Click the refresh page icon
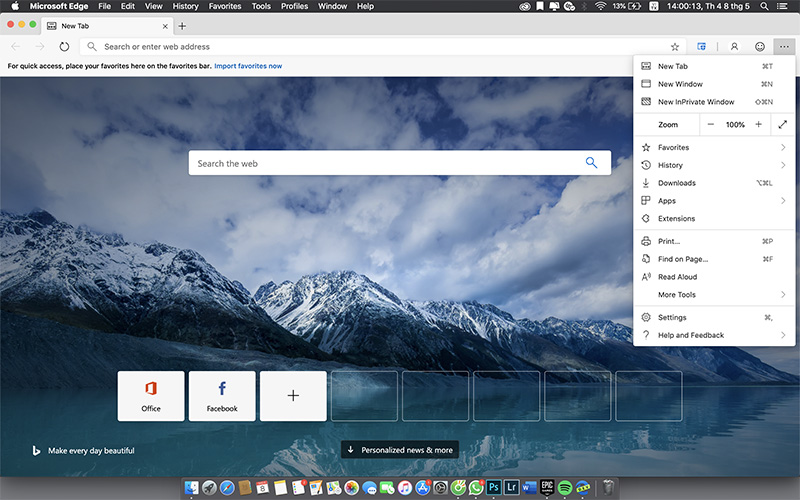800x500 pixels. point(65,46)
